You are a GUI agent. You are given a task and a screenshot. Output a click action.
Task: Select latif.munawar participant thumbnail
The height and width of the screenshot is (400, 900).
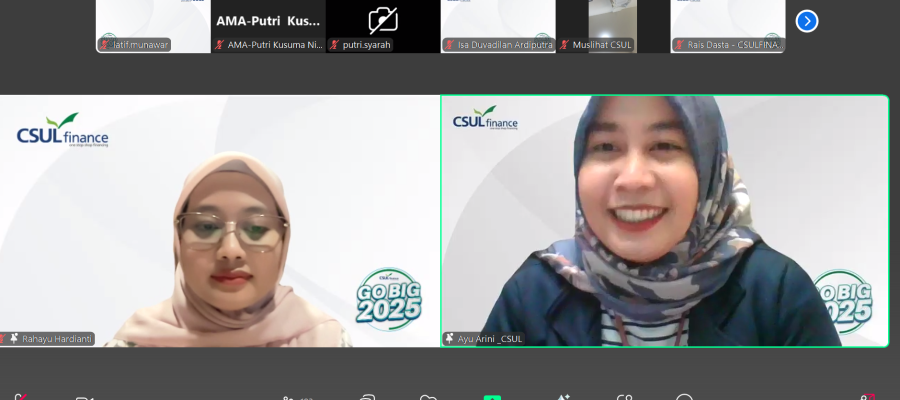[153, 26]
